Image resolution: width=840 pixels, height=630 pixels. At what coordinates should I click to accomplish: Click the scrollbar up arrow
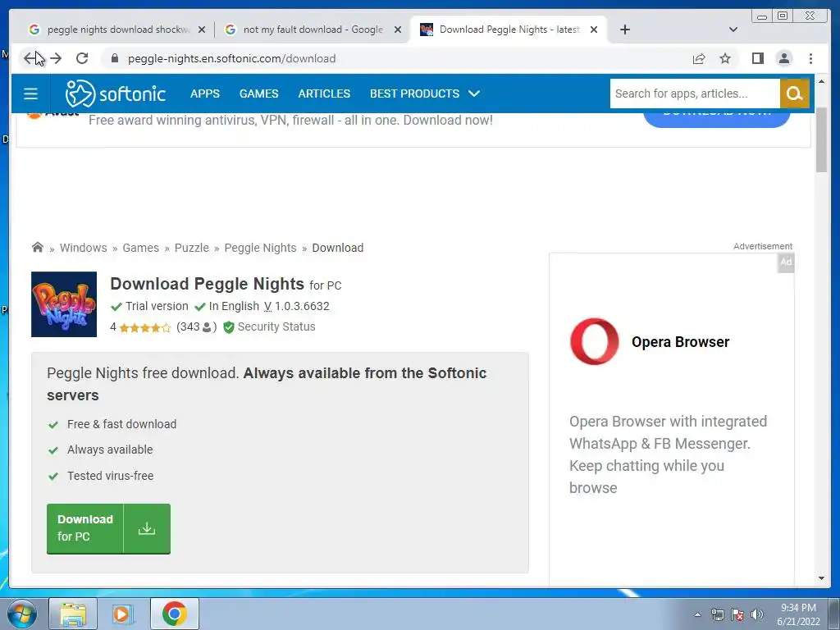click(x=821, y=81)
